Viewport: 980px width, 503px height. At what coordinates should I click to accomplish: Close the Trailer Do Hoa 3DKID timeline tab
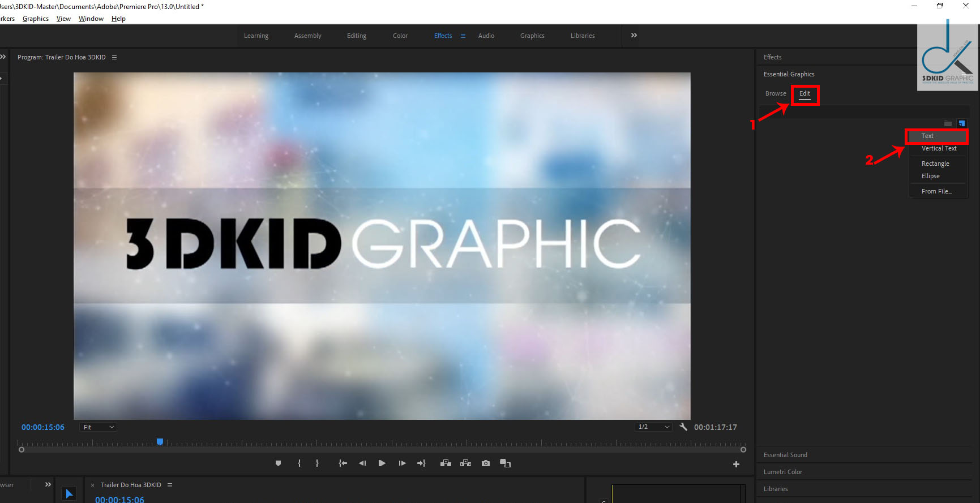pyautogui.click(x=93, y=485)
